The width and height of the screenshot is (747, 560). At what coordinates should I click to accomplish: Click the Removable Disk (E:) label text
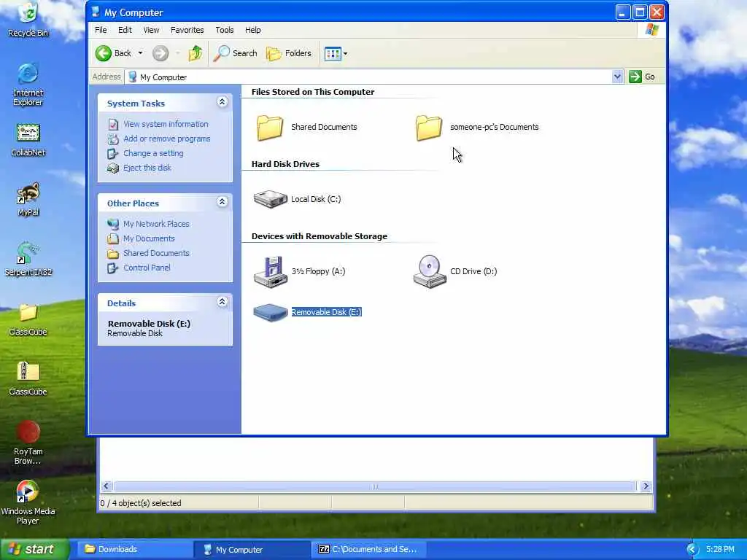coord(326,312)
